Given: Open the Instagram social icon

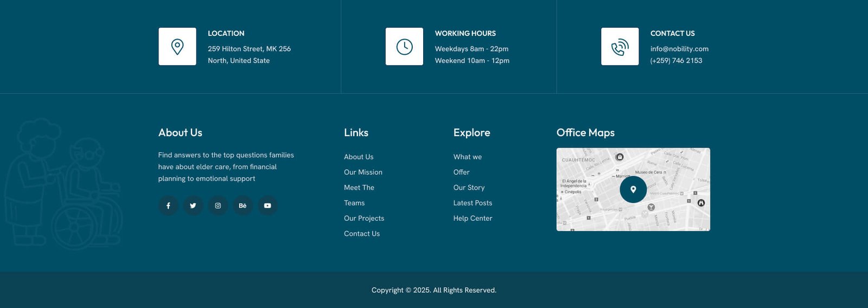Looking at the screenshot, I should pos(218,206).
